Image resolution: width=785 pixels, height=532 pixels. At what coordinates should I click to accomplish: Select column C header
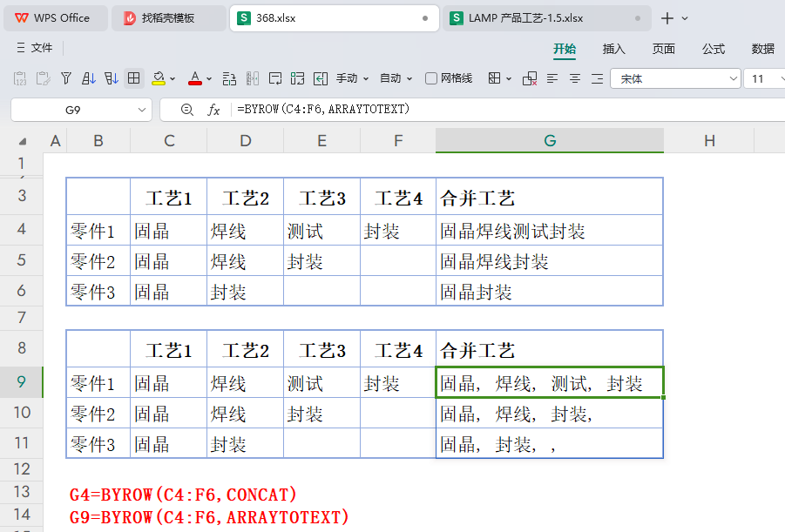coord(169,141)
